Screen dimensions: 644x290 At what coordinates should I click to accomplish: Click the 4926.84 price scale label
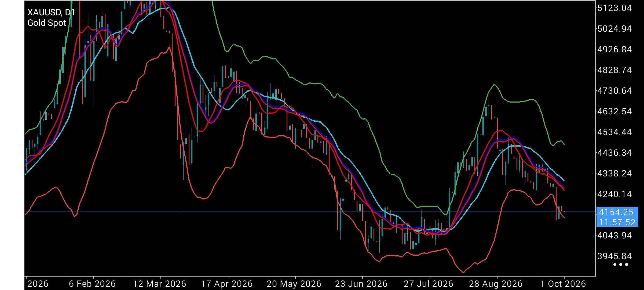pos(614,49)
